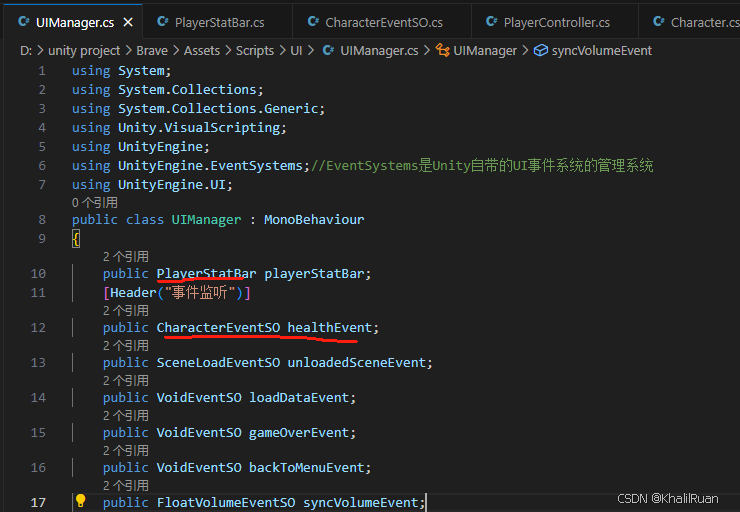Open the UIManager.cs breadcrumb item
The image size is (740, 512).
point(379,50)
